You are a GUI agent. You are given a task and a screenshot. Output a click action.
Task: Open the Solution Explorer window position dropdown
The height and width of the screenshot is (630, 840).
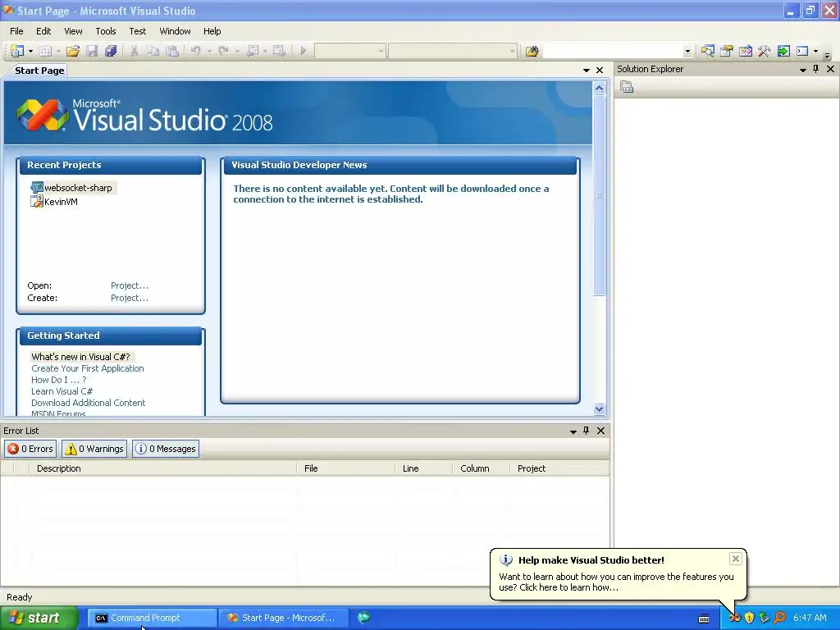click(x=802, y=70)
